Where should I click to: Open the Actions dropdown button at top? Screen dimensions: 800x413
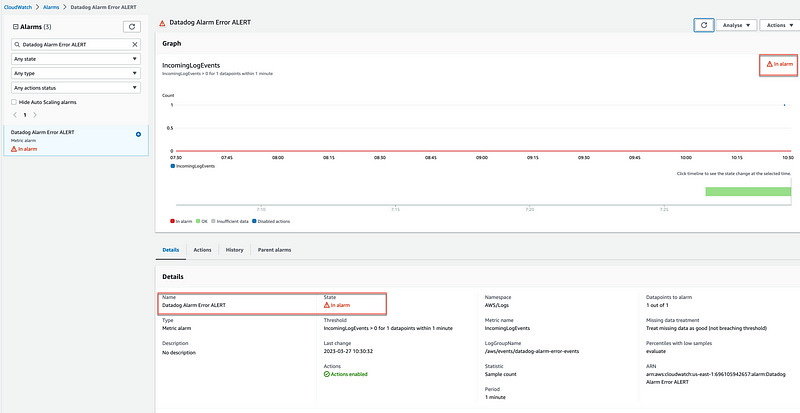(780, 25)
